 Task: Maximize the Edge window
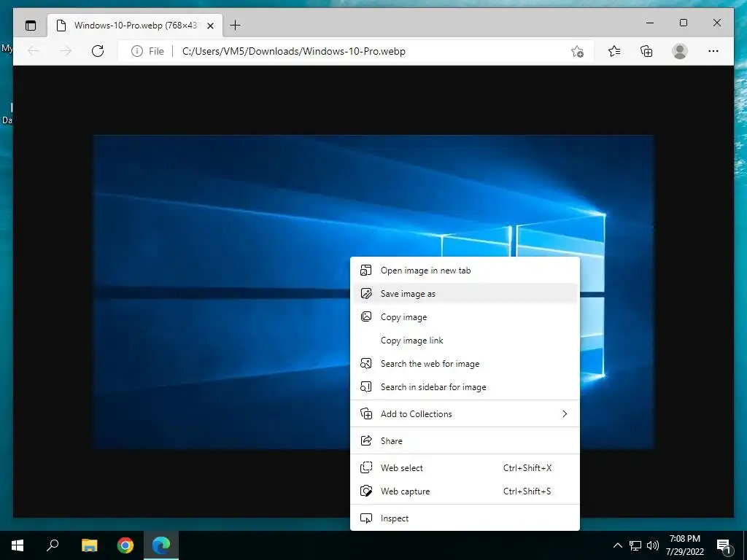683,23
